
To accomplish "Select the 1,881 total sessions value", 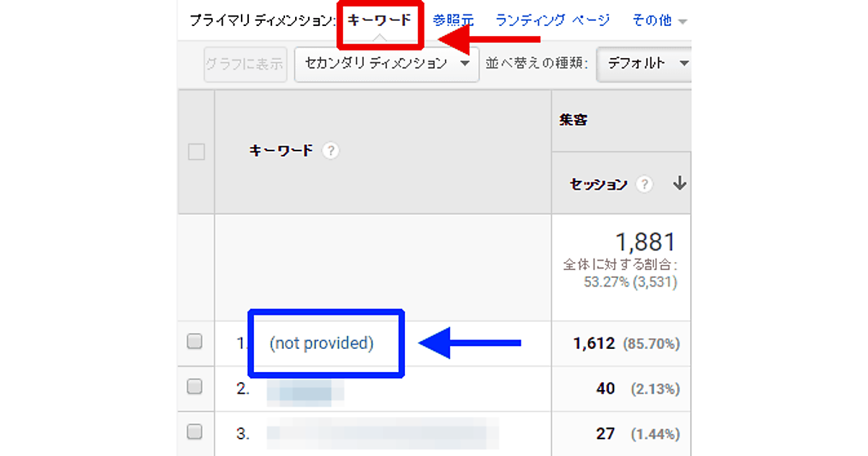I will click(x=644, y=242).
